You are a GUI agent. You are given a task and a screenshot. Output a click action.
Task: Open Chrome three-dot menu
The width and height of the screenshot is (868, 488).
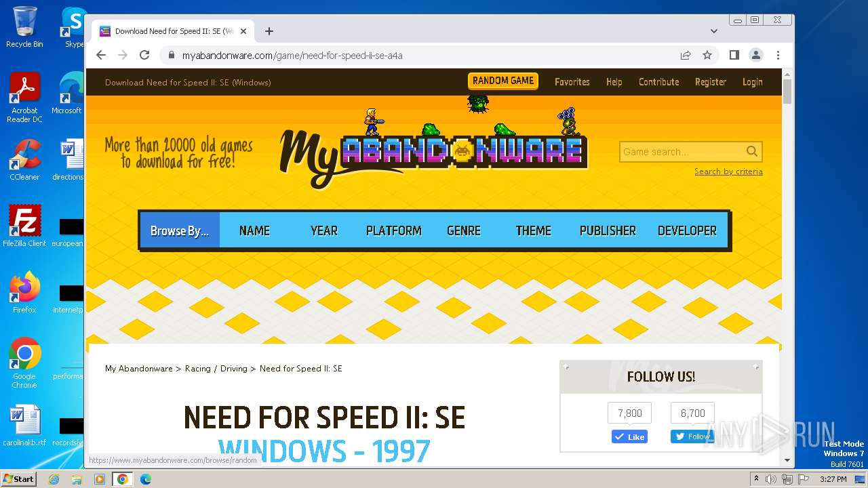click(x=778, y=55)
